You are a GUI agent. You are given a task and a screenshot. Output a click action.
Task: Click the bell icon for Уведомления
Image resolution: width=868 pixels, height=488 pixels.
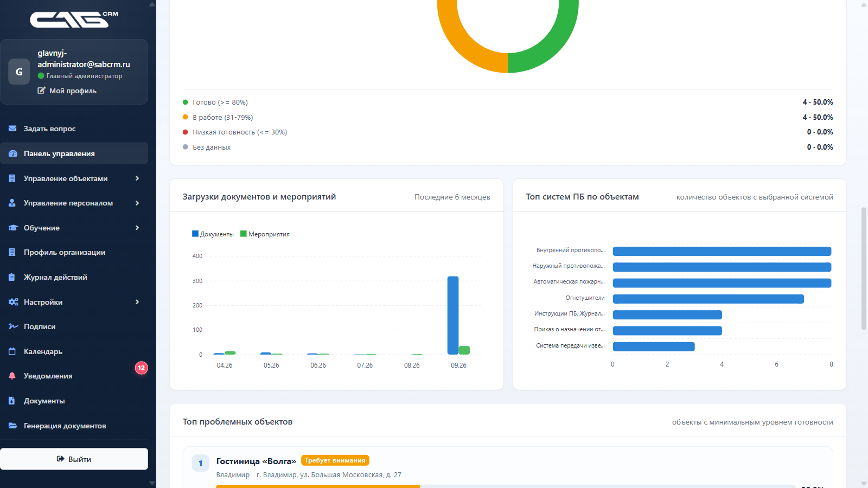pos(12,376)
